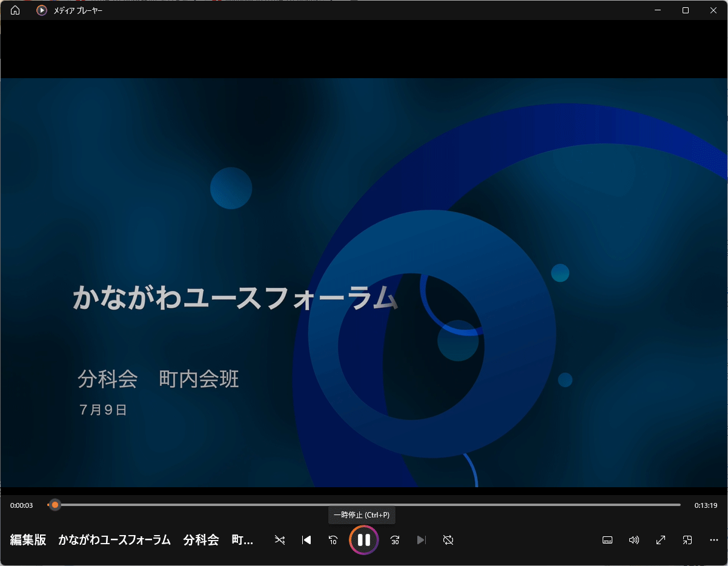Toggle shuffle playback mode
The image size is (728, 566).
(280, 540)
